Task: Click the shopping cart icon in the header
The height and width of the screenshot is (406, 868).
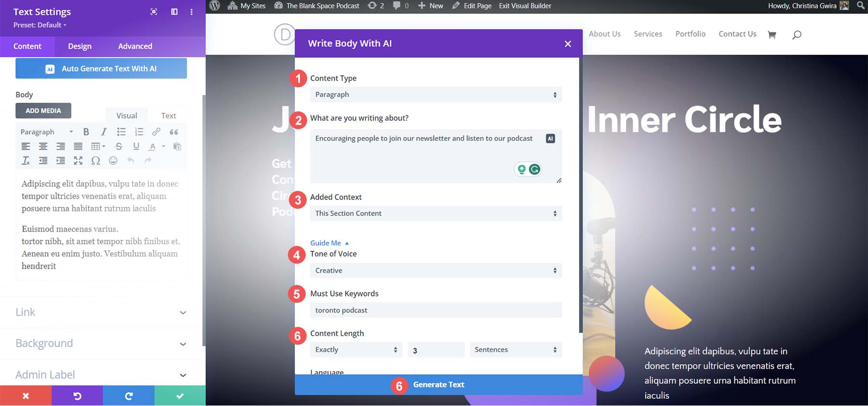Action: (x=772, y=34)
